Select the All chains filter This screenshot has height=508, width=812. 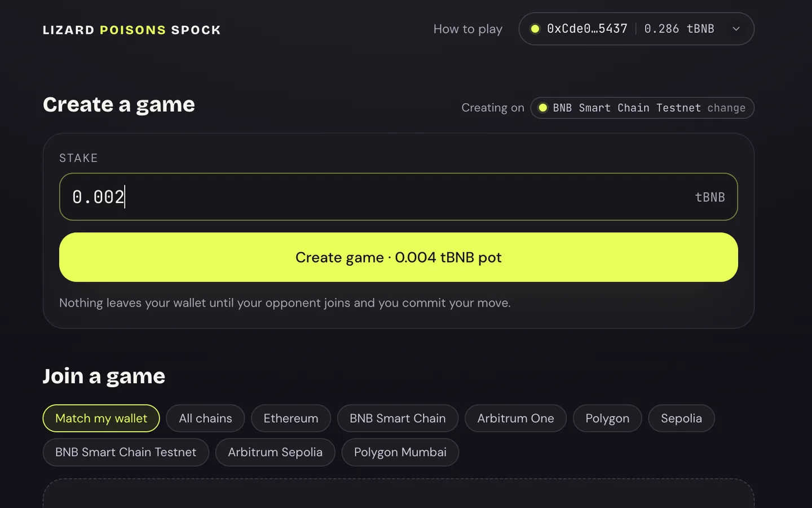205,418
